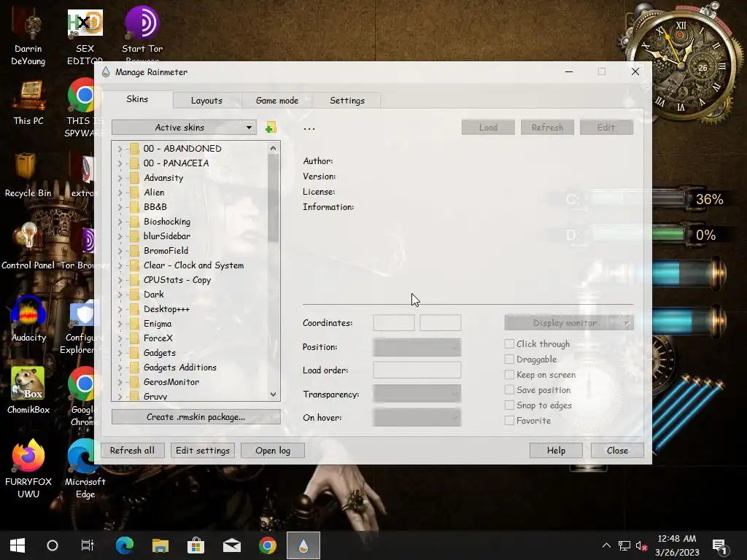Toggle Snap to edges checkbox
The image size is (747, 560).
click(x=509, y=405)
